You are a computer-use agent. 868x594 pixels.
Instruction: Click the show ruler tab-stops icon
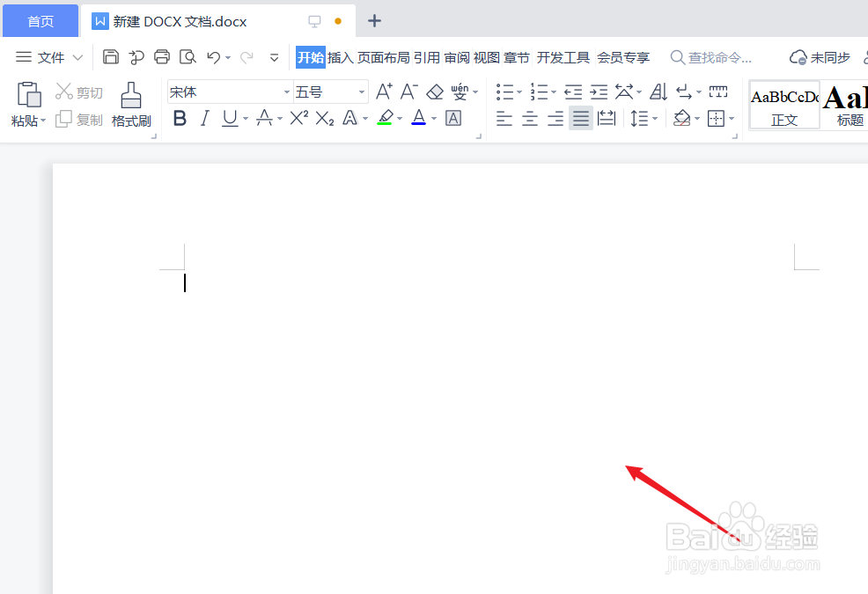(x=718, y=92)
